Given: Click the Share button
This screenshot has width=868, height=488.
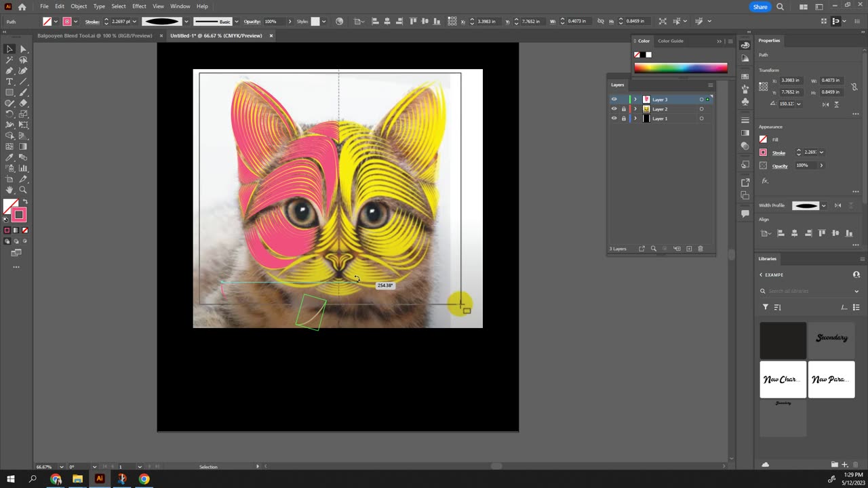Looking at the screenshot, I should point(760,7).
